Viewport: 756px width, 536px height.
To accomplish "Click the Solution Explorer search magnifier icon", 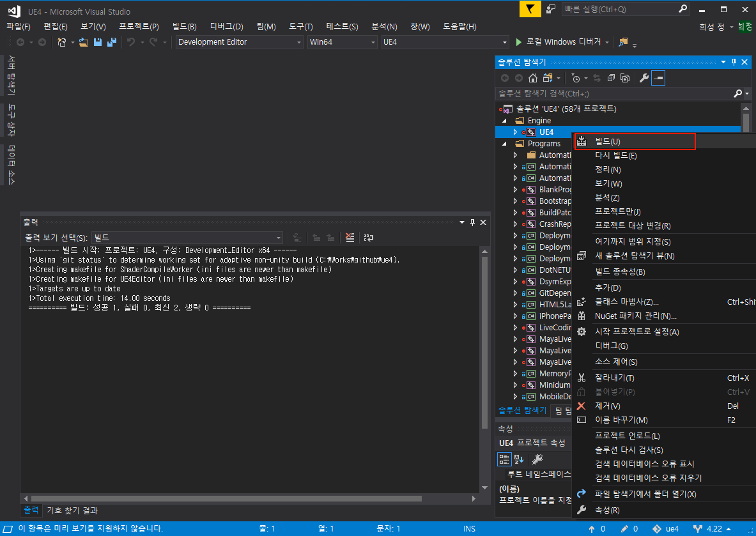I will [737, 93].
